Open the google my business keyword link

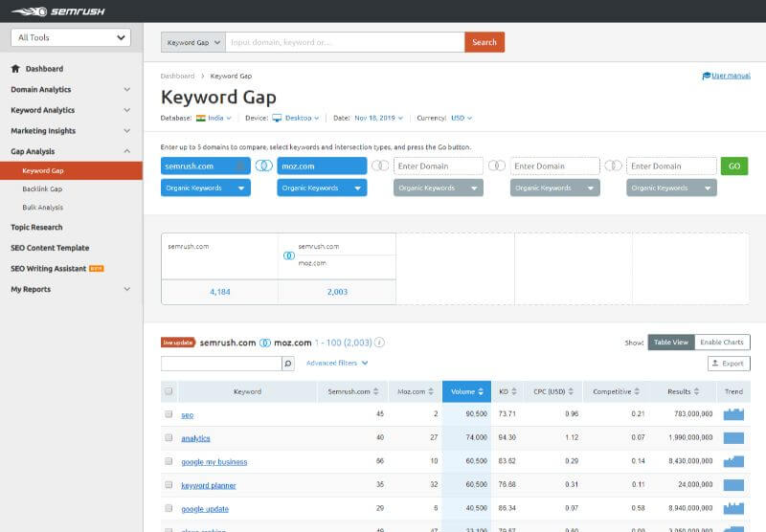pos(214,462)
